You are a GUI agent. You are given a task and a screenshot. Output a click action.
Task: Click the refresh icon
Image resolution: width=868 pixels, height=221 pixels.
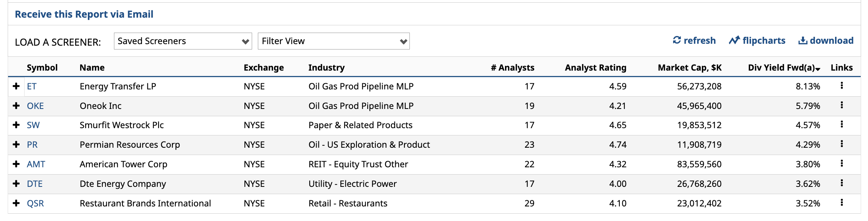(x=677, y=40)
